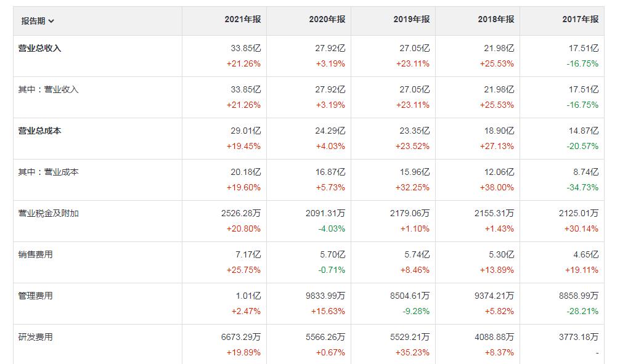Select the 2020年报 column header
The width and height of the screenshot is (620, 364).
click(x=327, y=20)
